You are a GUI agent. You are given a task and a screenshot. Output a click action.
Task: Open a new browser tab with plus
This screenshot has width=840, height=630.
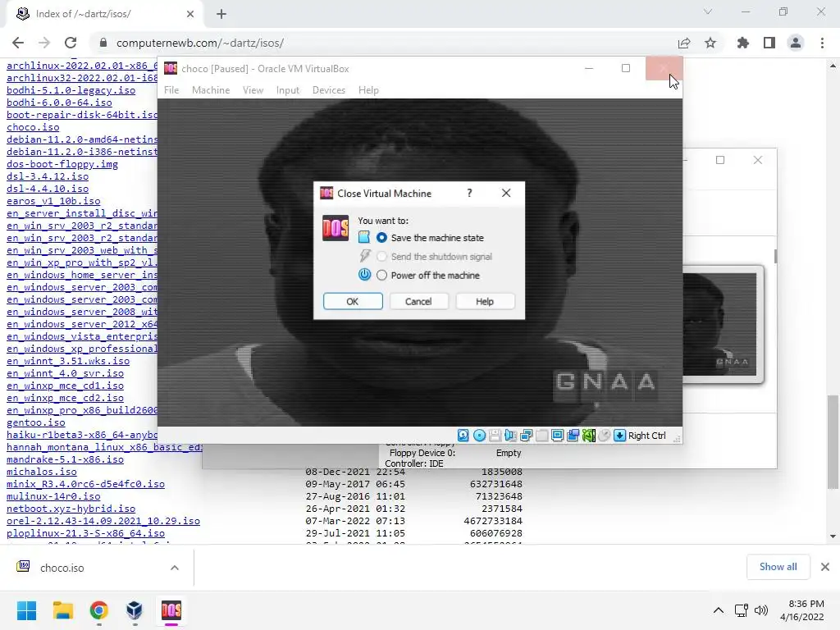coord(221,14)
